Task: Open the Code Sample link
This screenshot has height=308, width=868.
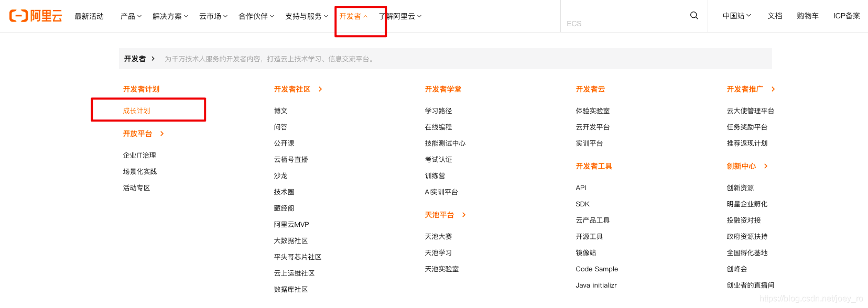Action: (597, 269)
